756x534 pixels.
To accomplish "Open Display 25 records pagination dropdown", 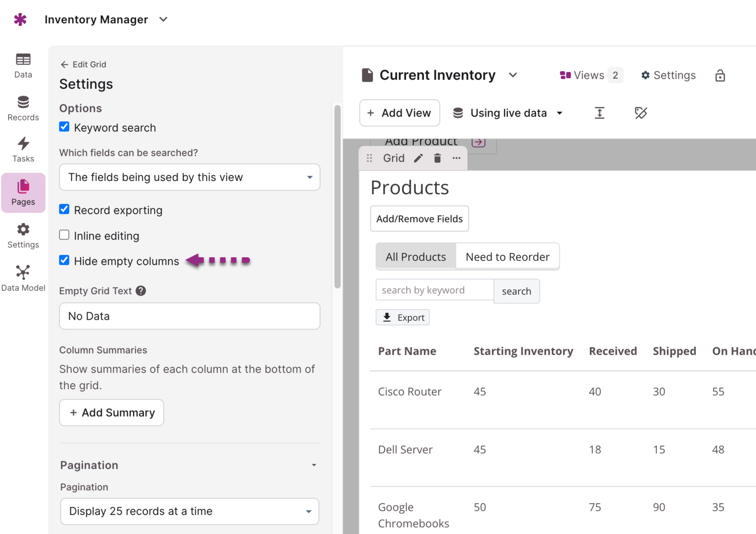I will point(190,511).
